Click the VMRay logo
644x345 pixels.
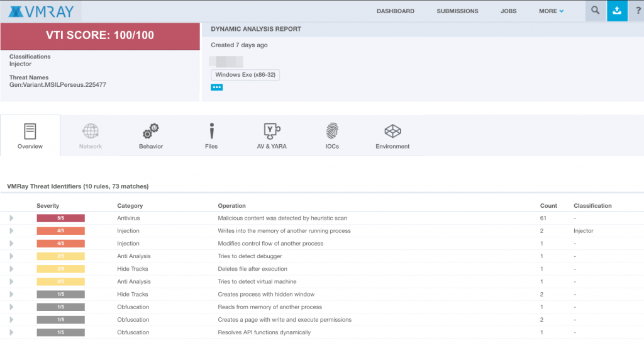click(41, 11)
